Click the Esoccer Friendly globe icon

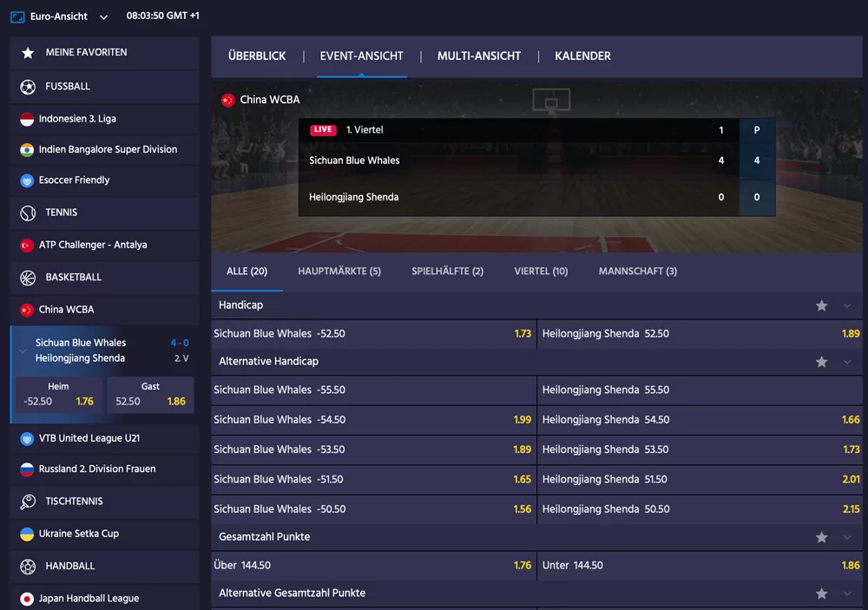click(x=27, y=180)
